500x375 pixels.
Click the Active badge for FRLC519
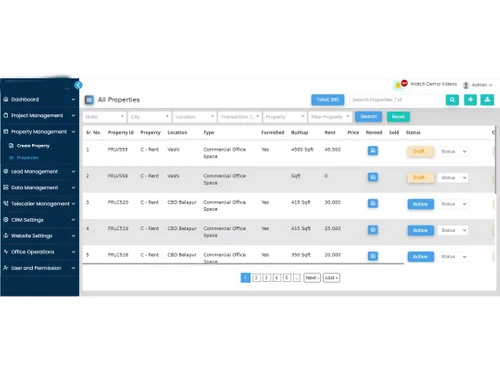point(420,230)
